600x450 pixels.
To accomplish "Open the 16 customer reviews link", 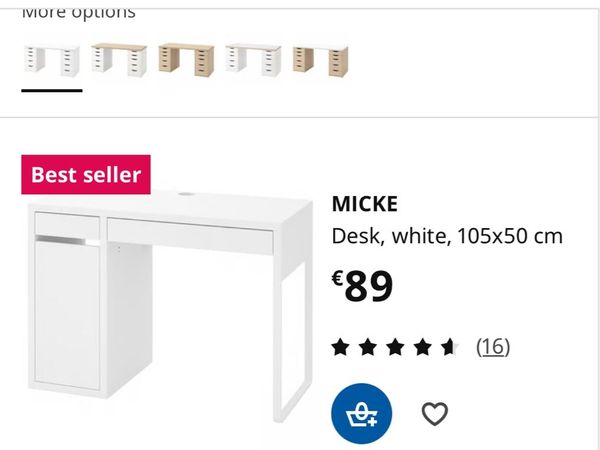I will pos(492,347).
